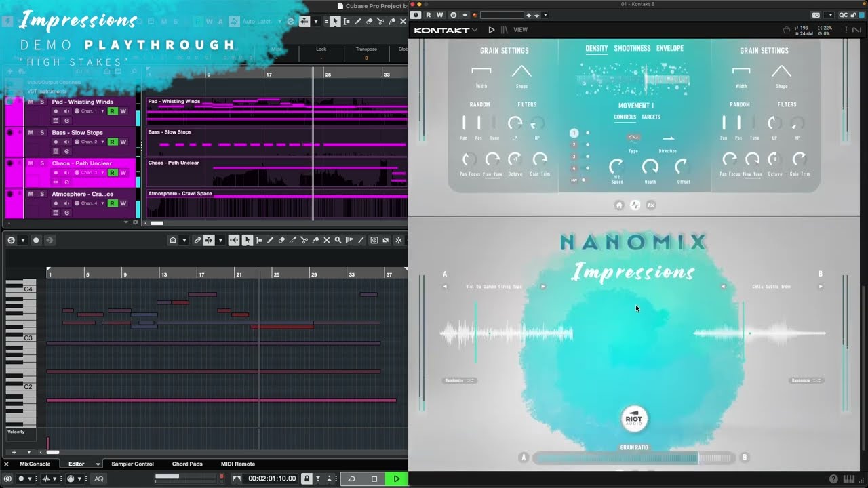Select the Draw pencil tool in the key editor

tap(270, 240)
